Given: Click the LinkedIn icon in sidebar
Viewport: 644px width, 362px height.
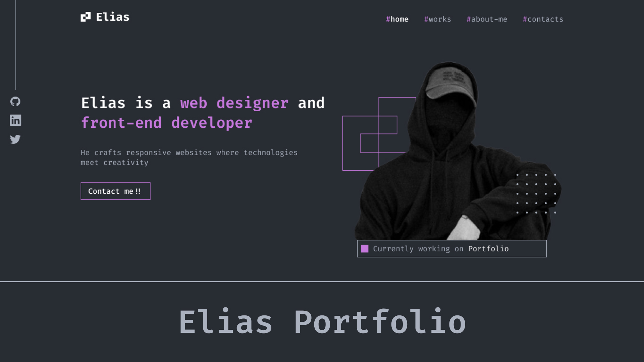Looking at the screenshot, I should pyautogui.click(x=15, y=120).
